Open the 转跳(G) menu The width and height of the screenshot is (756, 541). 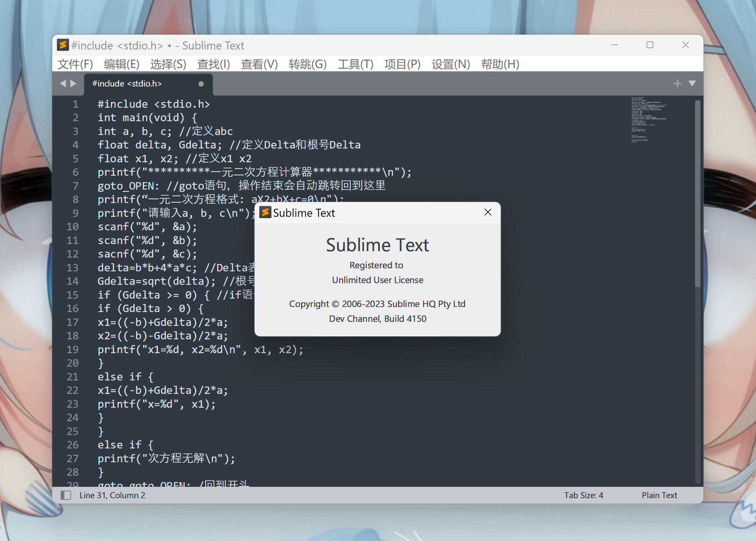pyautogui.click(x=307, y=64)
